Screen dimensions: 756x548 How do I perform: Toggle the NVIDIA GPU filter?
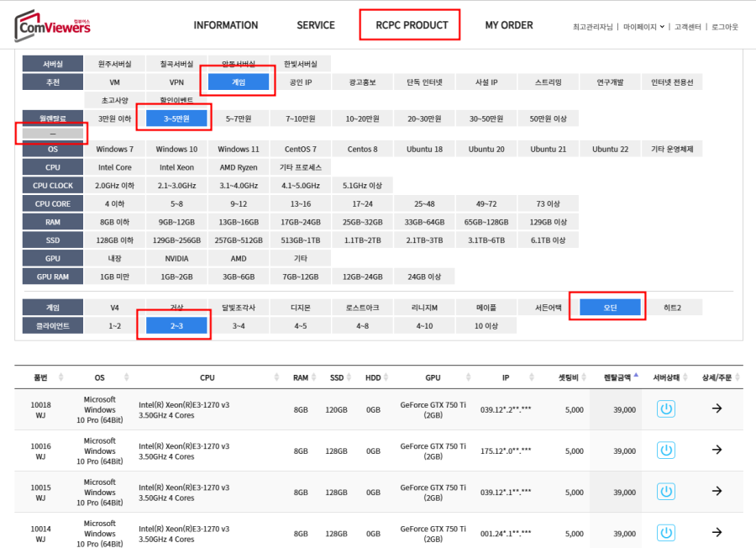pos(176,259)
